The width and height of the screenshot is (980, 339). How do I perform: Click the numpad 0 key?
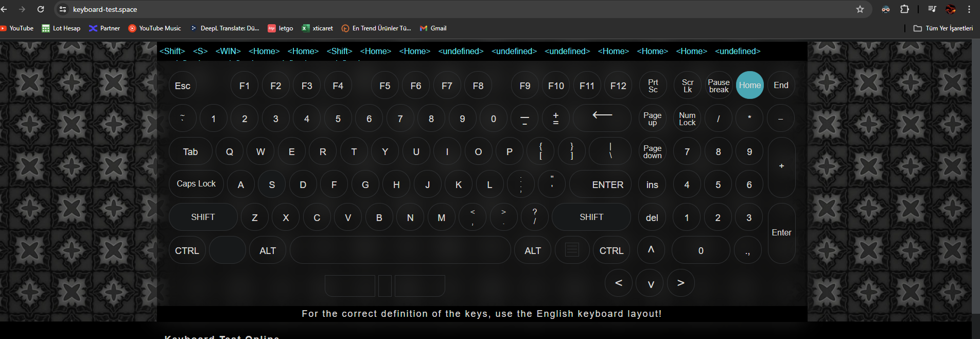click(701, 250)
